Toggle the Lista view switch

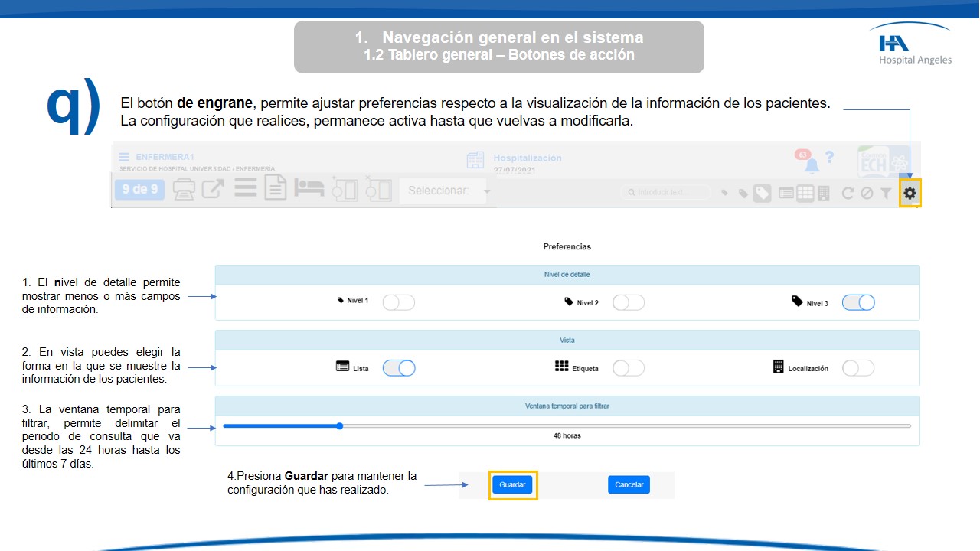coord(398,368)
